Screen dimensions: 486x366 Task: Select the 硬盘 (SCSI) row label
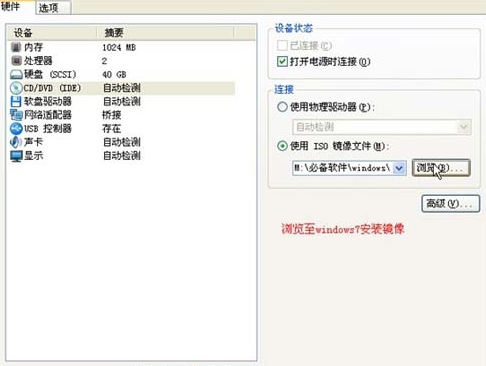[x=50, y=74]
